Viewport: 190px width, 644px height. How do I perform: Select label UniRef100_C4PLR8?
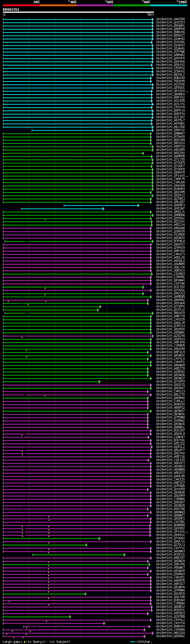(x=170, y=183)
